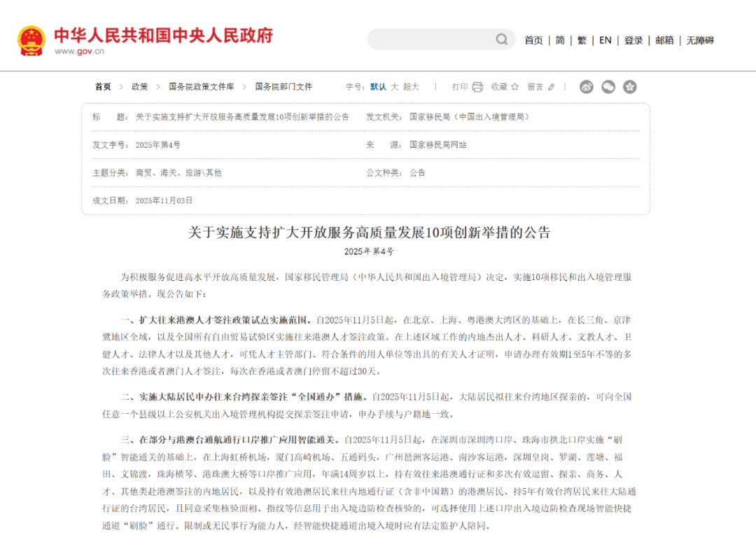The image size is (756, 542).
Task: Open the 邮箱 mailbox link
Action: [x=664, y=41]
